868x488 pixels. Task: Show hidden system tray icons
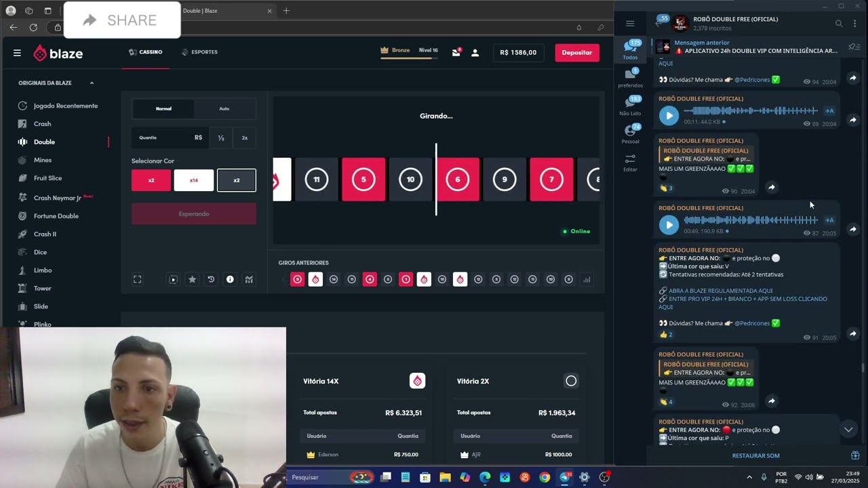pos(749,477)
